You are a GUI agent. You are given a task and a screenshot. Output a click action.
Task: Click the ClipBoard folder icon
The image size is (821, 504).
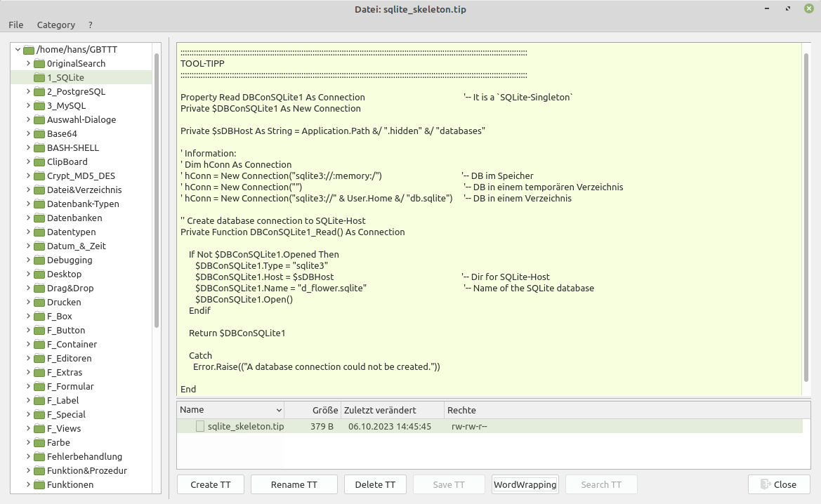(x=39, y=162)
